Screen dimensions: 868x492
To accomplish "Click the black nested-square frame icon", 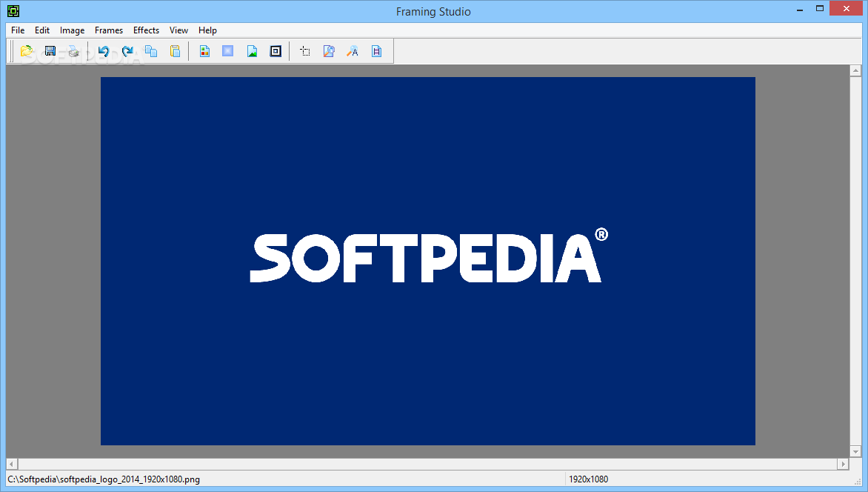I will pos(276,51).
